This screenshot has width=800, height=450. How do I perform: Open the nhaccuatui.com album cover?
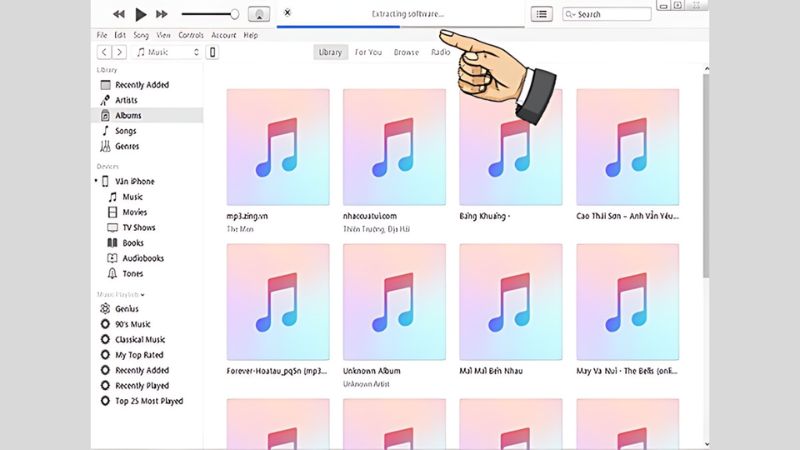[394, 147]
